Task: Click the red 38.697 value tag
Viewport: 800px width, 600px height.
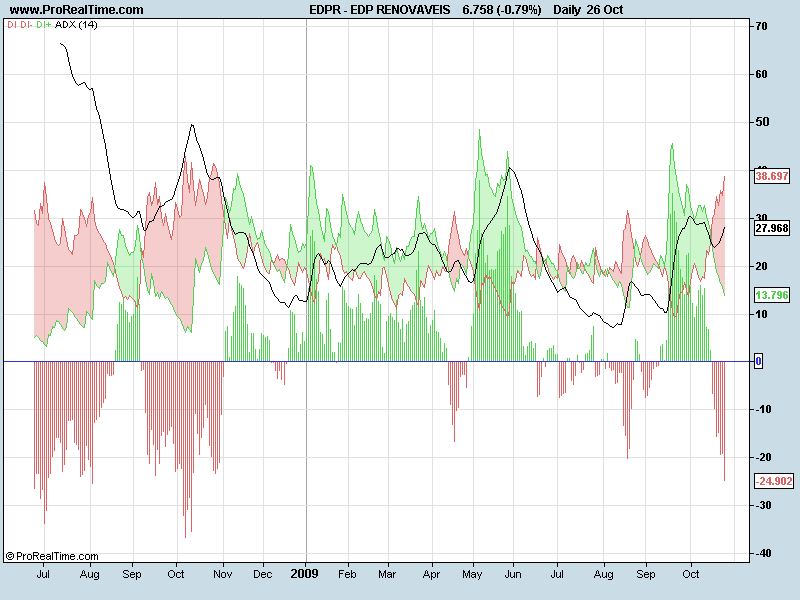Action: pyautogui.click(x=773, y=176)
